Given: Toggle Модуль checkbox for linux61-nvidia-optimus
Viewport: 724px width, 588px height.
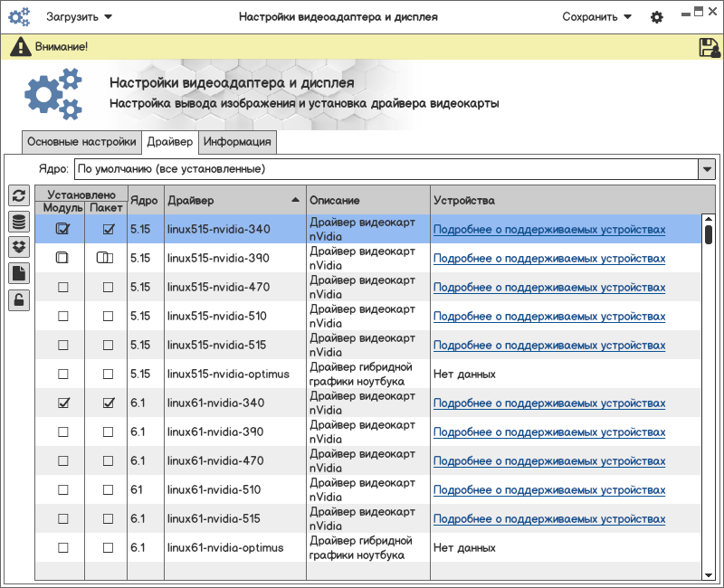Looking at the screenshot, I should coord(63,547).
